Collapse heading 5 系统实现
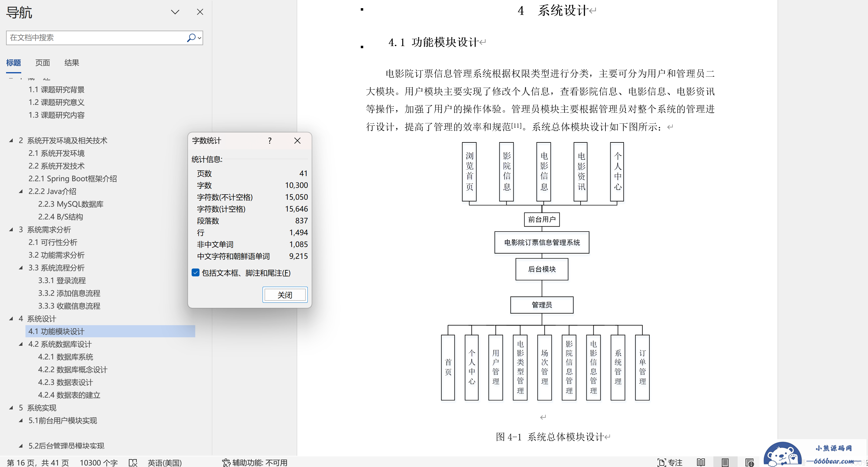The width and height of the screenshot is (868, 467). point(11,408)
